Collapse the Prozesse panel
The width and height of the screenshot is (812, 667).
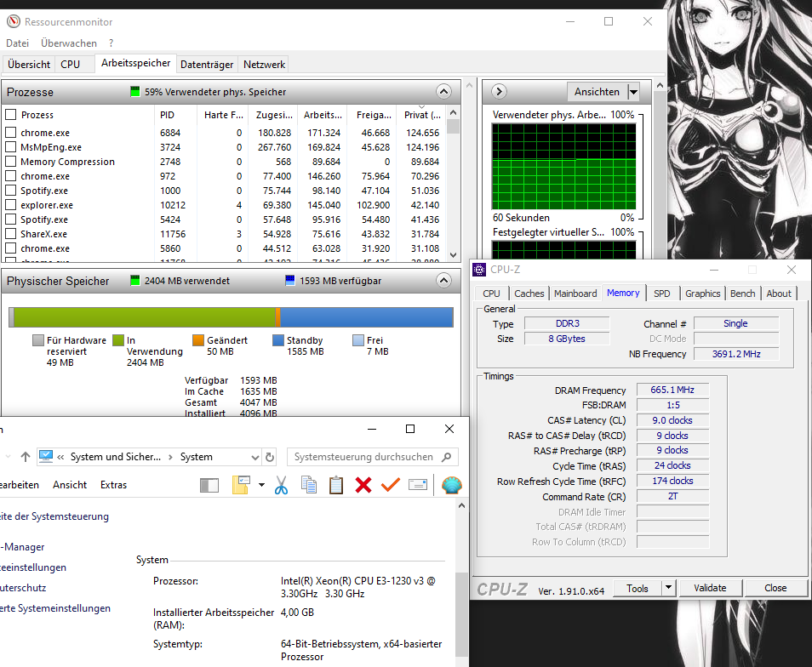[x=443, y=91]
